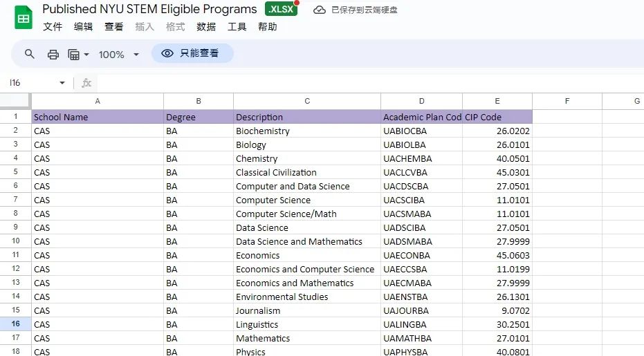Click the CIP Code header cell
This screenshot has height=356, width=644.
click(497, 117)
